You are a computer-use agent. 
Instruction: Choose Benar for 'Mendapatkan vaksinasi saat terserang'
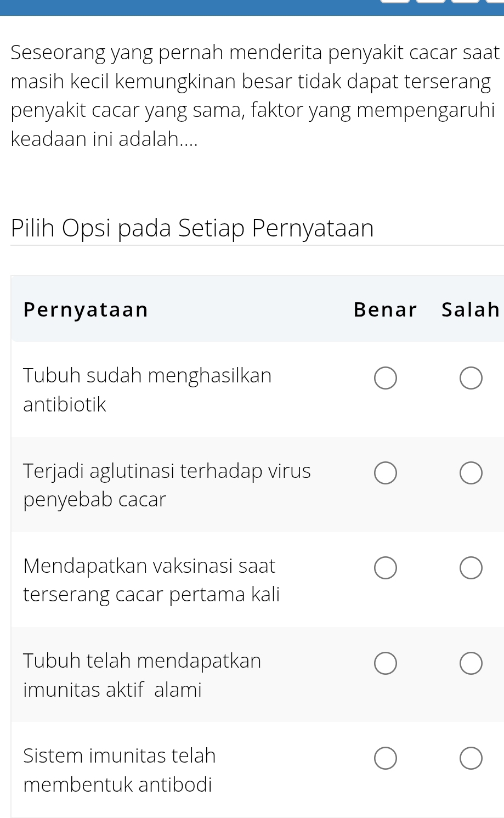(385, 568)
